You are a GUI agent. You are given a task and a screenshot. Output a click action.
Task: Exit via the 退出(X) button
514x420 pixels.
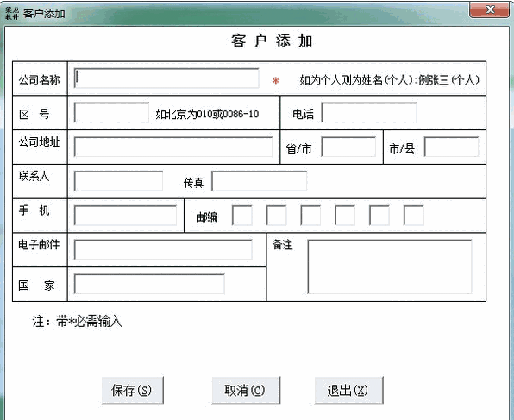pyautogui.click(x=348, y=390)
